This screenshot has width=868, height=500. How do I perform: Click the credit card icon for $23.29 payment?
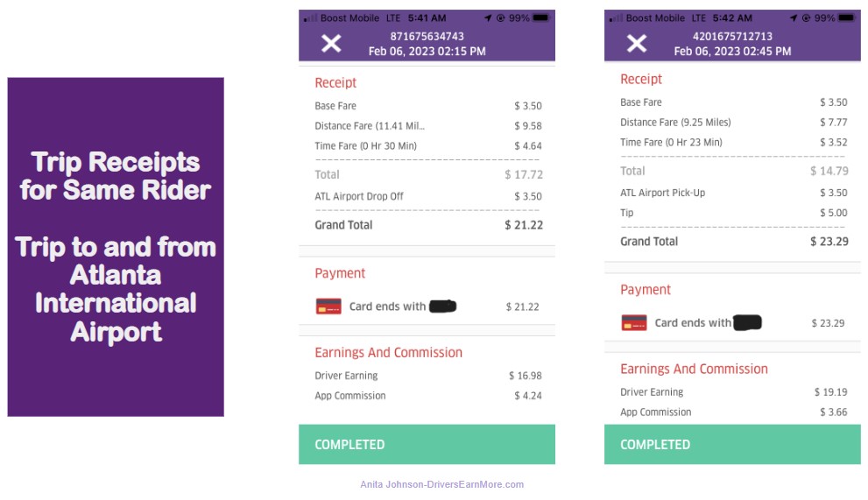(x=634, y=323)
